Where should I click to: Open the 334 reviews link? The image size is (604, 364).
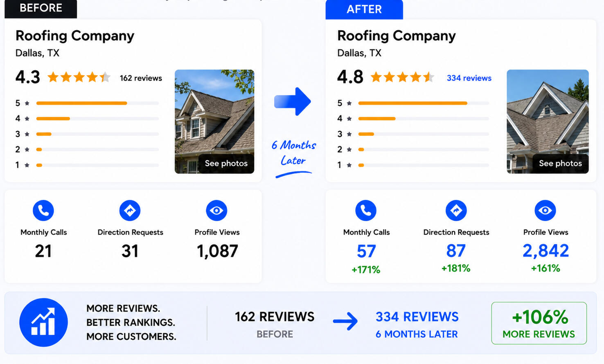pyautogui.click(x=469, y=78)
